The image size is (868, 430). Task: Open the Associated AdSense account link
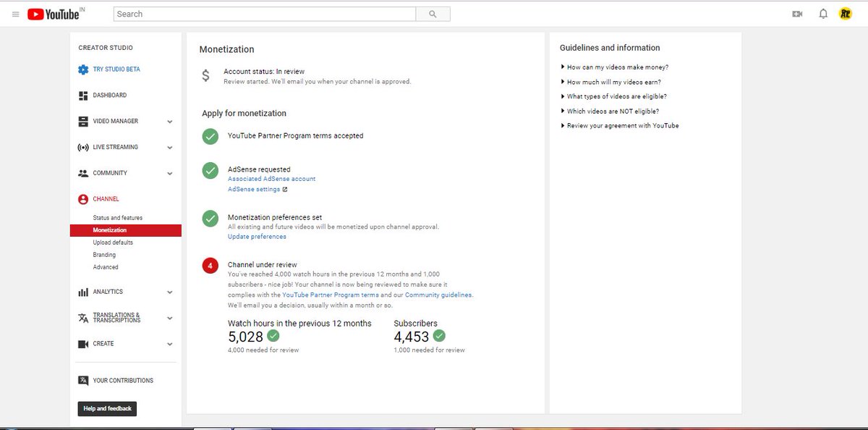tap(272, 179)
